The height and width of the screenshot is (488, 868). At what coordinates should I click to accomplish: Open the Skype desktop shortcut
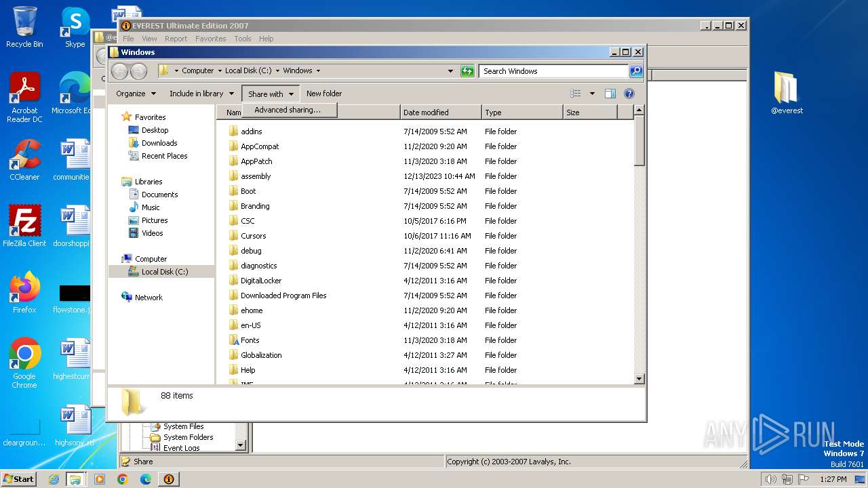click(x=75, y=27)
